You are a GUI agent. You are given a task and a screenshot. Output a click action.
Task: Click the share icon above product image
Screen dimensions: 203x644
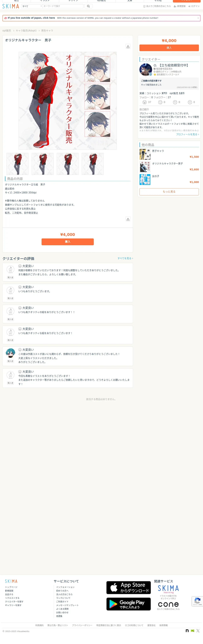pos(128,46)
